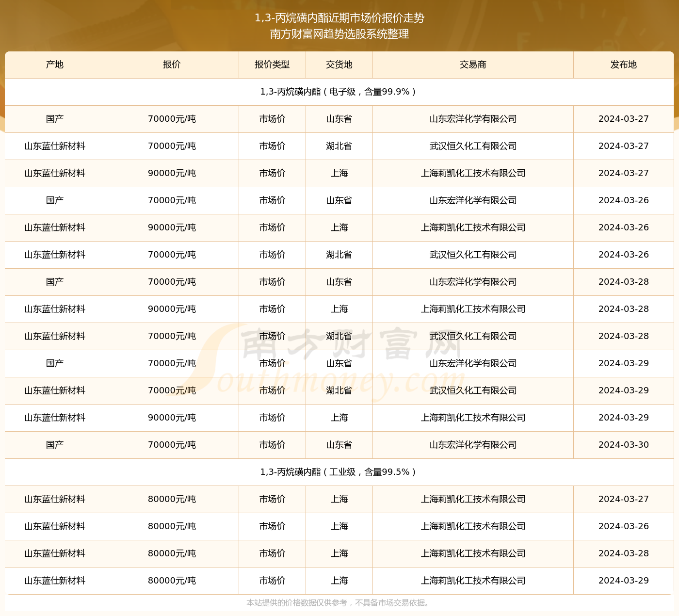
Task: Click the 发布地 column header
Action: coord(624,65)
